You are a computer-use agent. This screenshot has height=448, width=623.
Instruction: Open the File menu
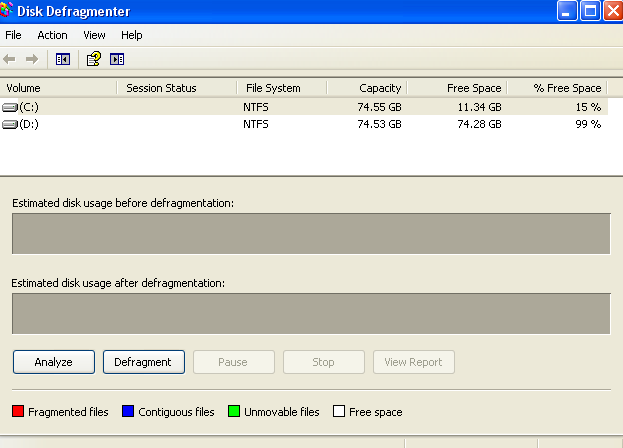[x=13, y=35]
